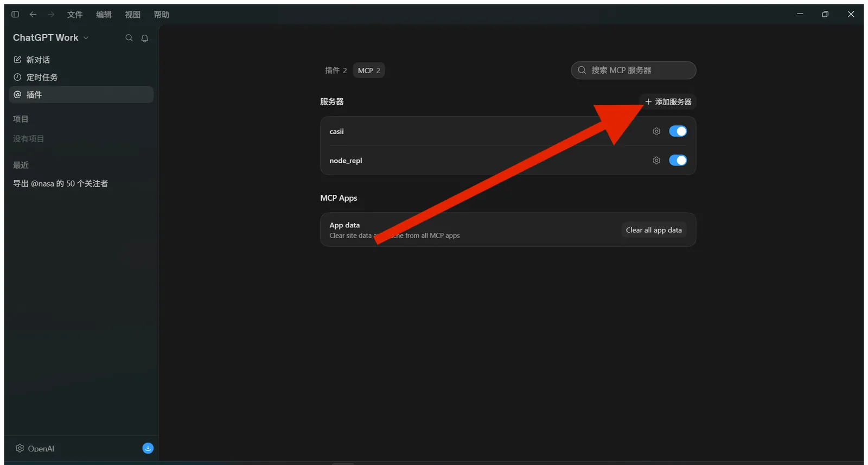The image size is (868, 465).
Task: Click the 项目 section heading
Action: [21, 119]
